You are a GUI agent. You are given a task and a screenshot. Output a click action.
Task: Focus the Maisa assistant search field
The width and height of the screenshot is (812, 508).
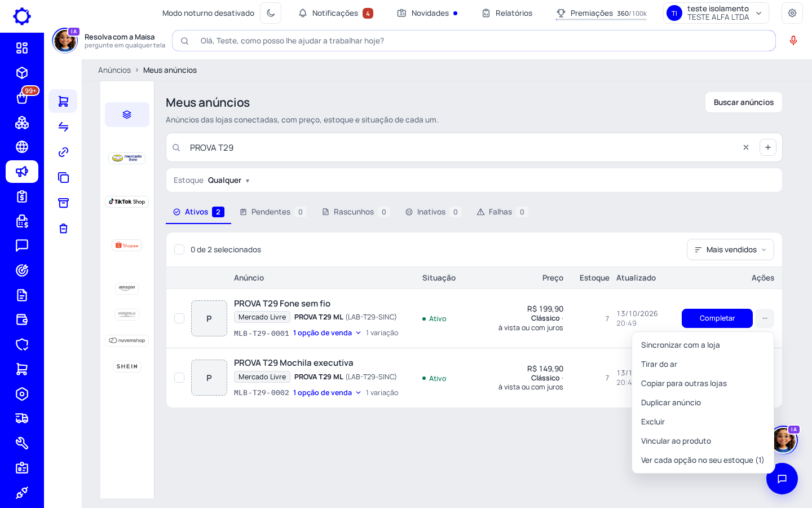(474, 41)
